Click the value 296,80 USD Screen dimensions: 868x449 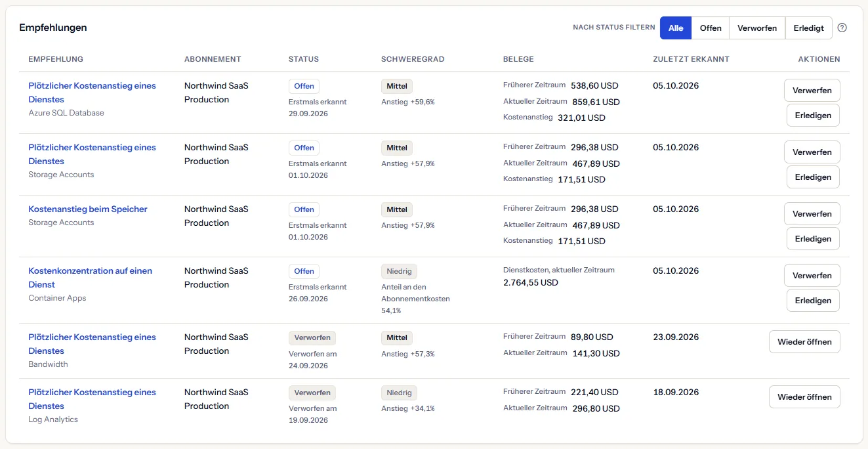click(x=596, y=409)
